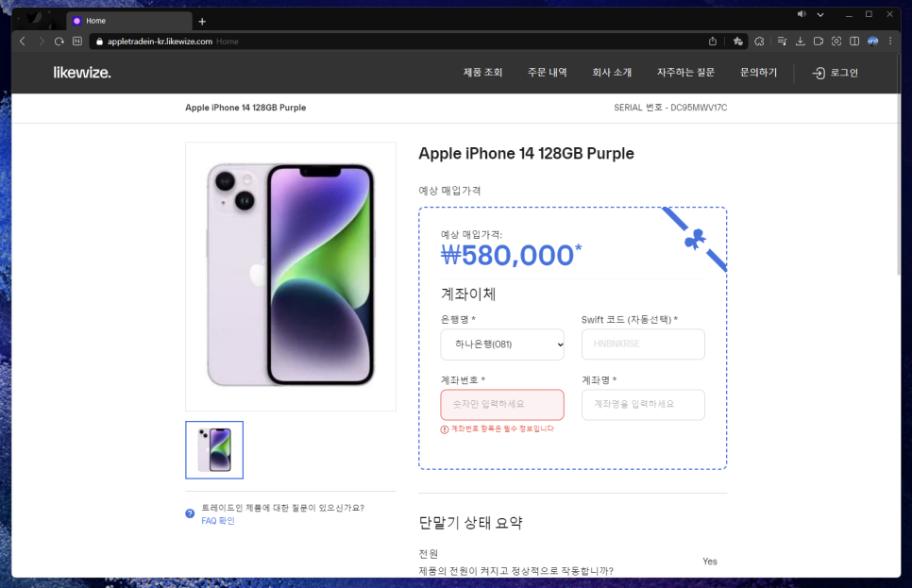Go back with the browser back arrow
This screenshot has width=912, height=588.
23,42
